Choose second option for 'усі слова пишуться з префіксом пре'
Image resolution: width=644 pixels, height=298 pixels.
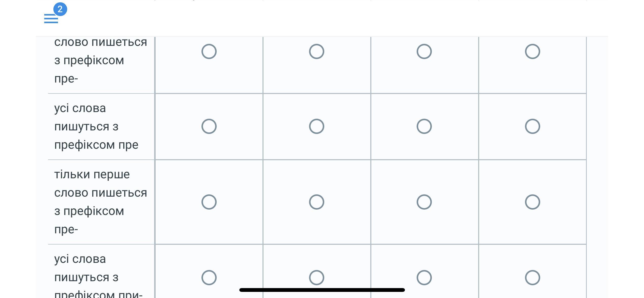point(317,126)
